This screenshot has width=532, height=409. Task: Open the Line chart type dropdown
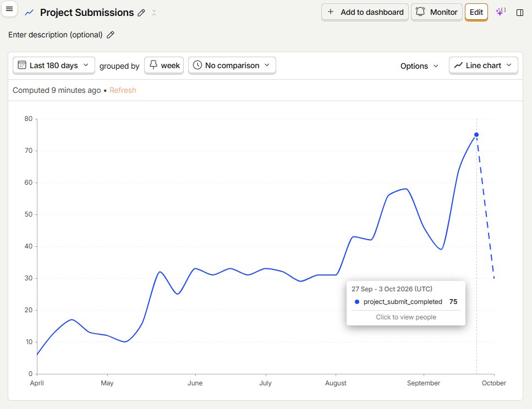tap(484, 65)
